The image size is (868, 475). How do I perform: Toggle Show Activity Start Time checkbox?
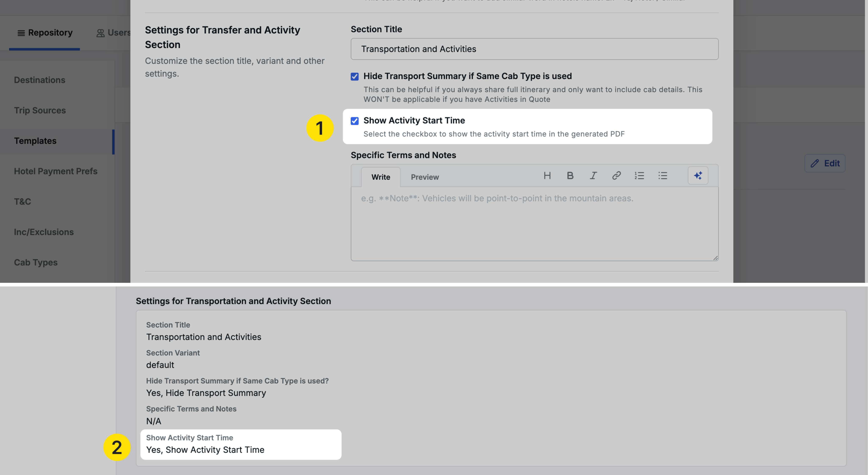pyautogui.click(x=355, y=121)
